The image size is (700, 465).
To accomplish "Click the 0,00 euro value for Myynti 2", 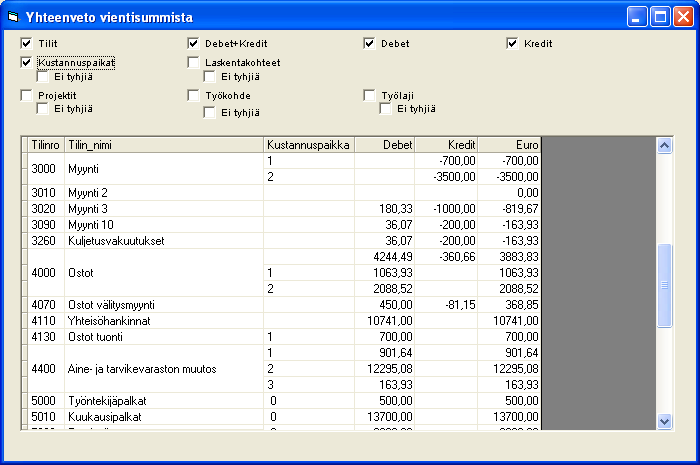I will [x=509, y=193].
